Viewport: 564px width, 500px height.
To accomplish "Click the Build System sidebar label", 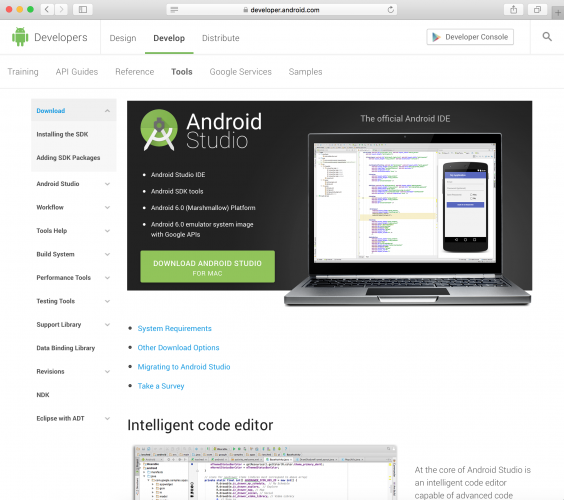I will 55,254.
